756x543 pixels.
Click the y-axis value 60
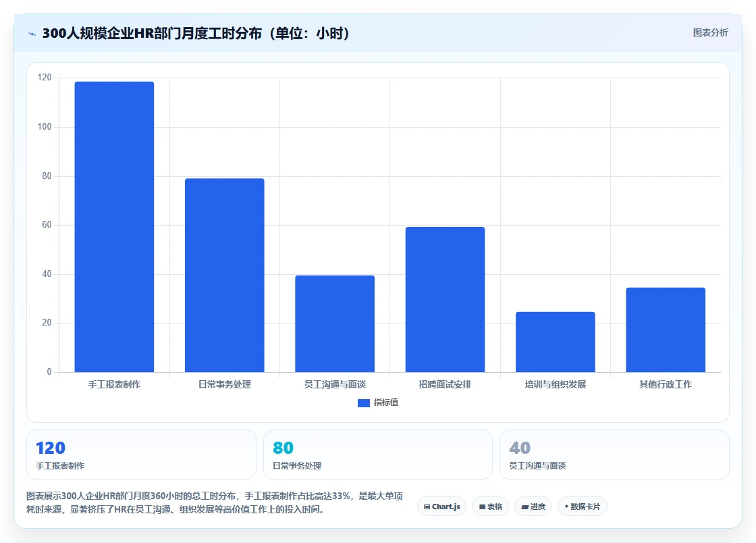point(47,224)
